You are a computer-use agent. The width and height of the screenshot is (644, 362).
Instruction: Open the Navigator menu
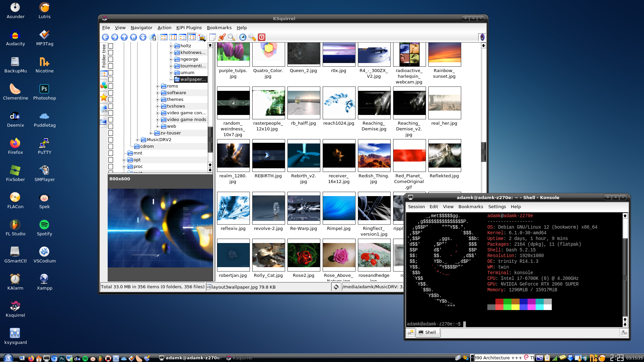pos(141,27)
